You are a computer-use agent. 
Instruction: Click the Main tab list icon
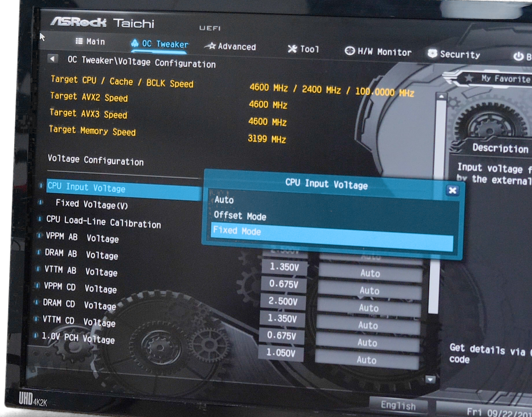pos(79,41)
